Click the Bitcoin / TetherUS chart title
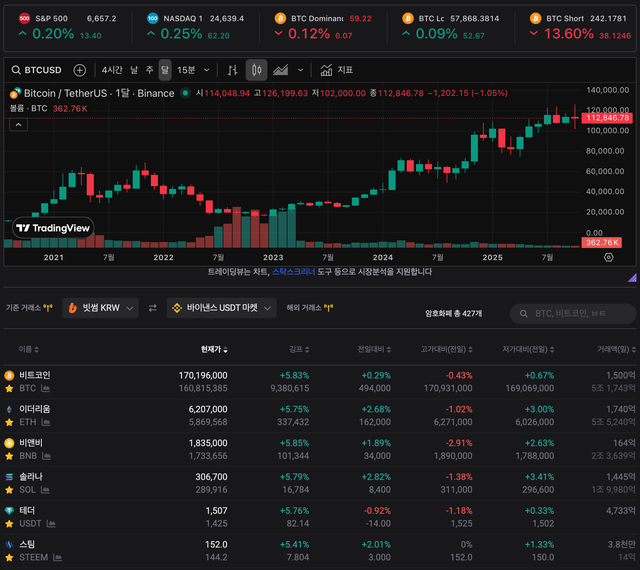 pos(99,94)
